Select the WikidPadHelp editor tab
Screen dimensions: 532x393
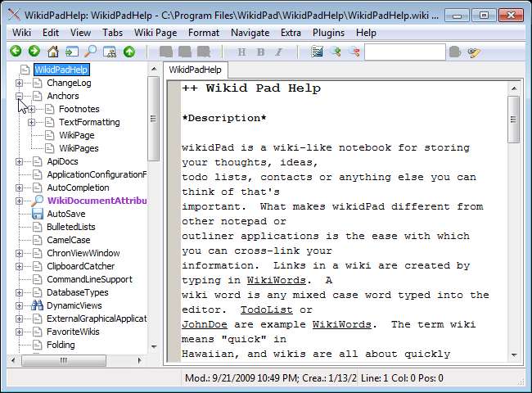click(x=195, y=70)
